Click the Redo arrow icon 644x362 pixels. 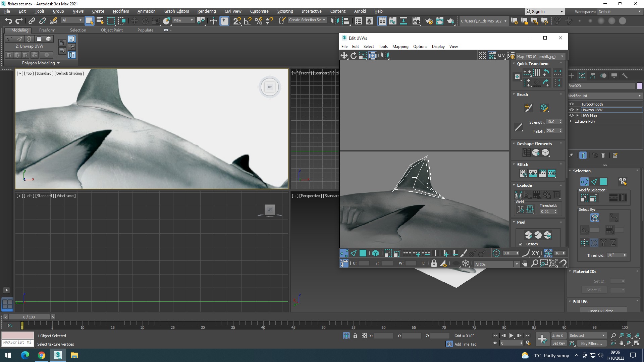[19, 21]
